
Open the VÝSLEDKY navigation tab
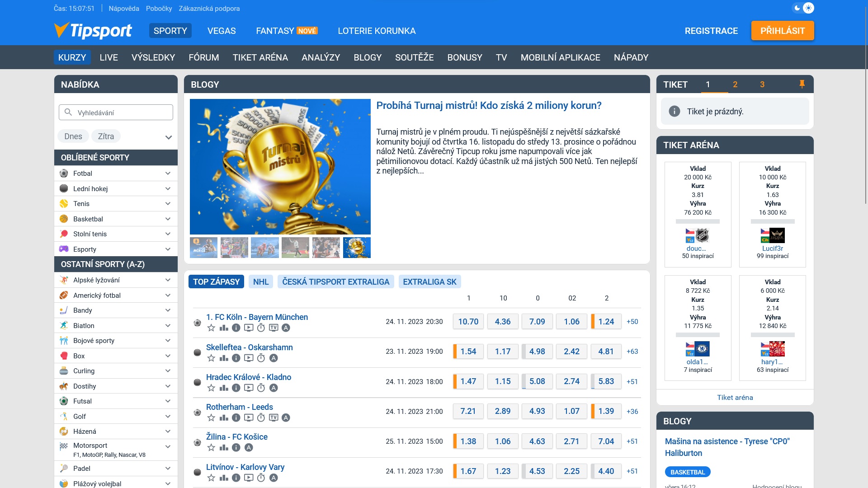[153, 57]
